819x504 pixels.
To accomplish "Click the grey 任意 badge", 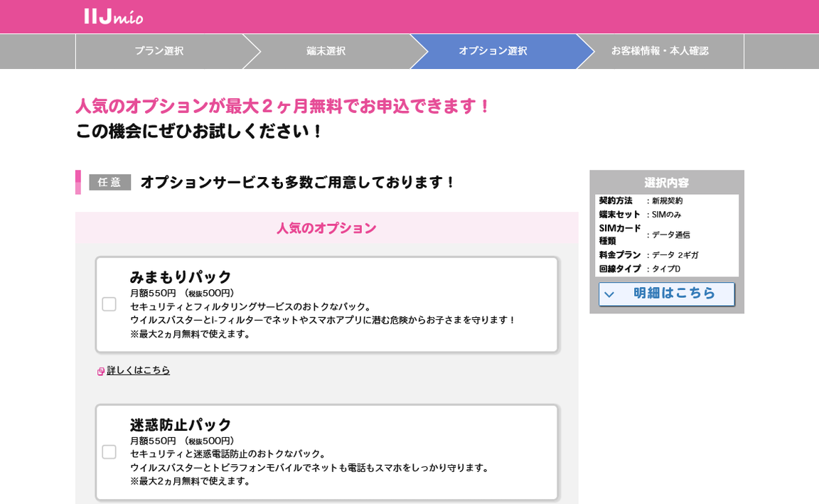I will pyautogui.click(x=109, y=183).
